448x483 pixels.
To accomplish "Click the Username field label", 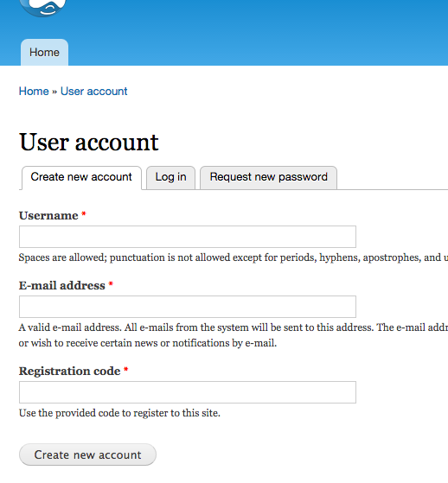I will point(48,215).
